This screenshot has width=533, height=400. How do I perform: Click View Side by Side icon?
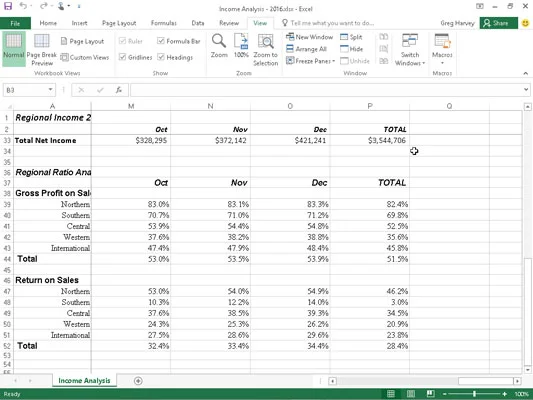coord(383,37)
